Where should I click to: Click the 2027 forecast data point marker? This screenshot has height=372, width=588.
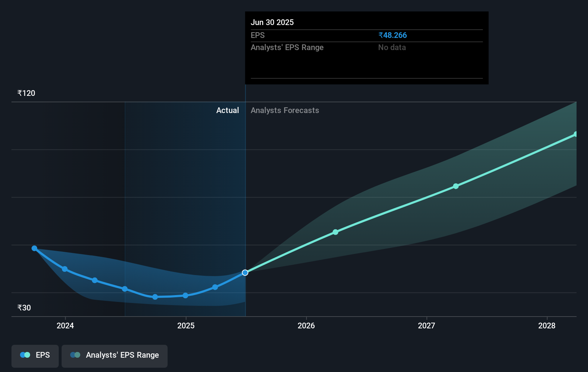tap(456, 186)
